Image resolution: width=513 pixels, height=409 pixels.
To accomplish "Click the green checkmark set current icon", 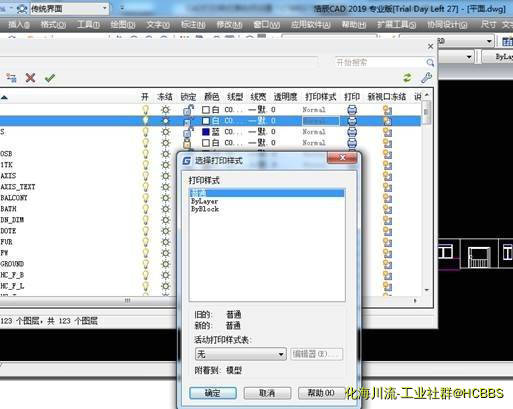I will point(50,78).
